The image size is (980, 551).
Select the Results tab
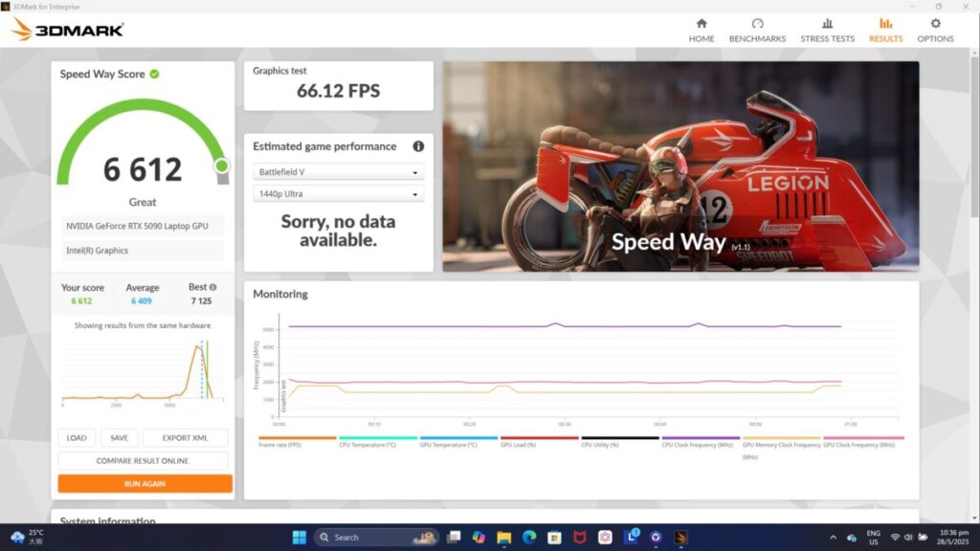pos(885,30)
